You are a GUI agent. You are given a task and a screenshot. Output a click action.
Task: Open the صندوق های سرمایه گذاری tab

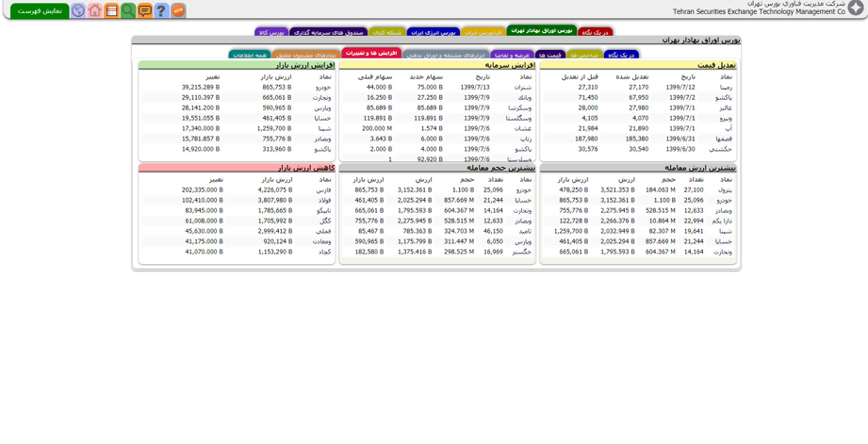(x=328, y=33)
